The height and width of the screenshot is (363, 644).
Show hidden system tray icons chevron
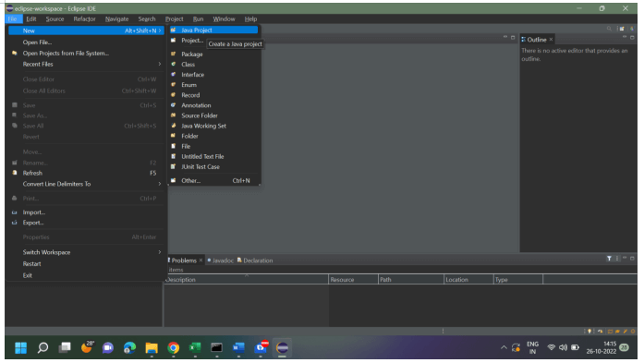[504, 348]
